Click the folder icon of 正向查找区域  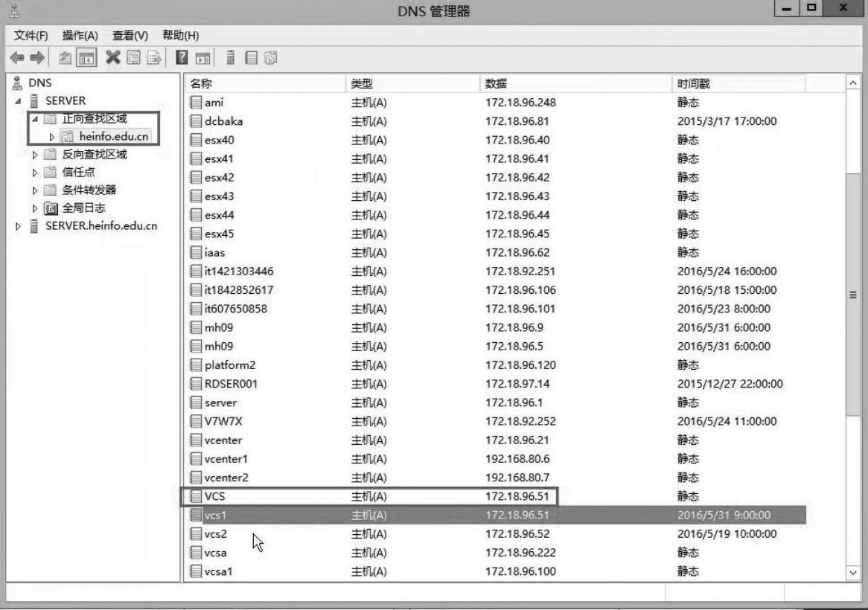pos(50,118)
